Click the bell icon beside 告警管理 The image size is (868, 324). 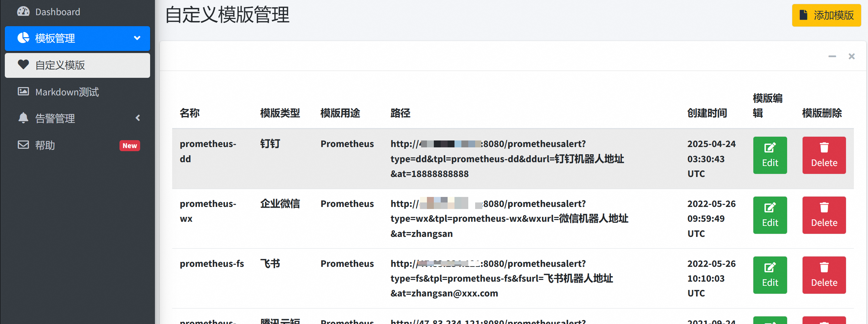(x=23, y=118)
